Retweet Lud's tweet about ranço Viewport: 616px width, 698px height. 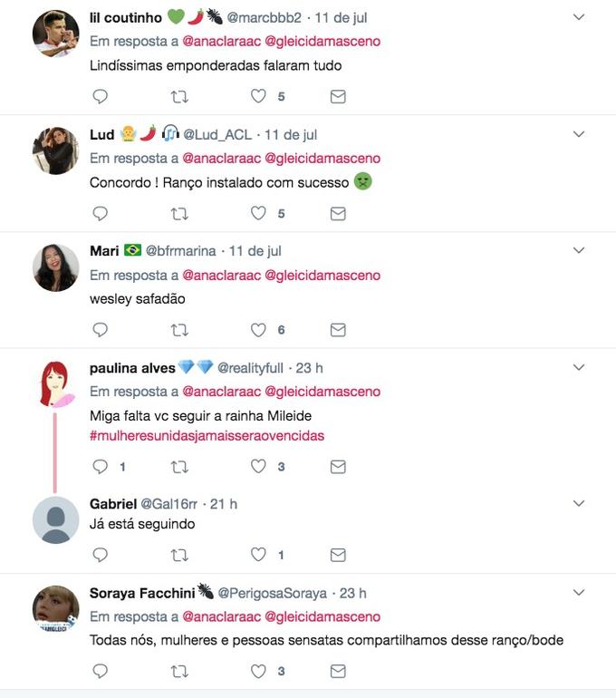[179, 214]
